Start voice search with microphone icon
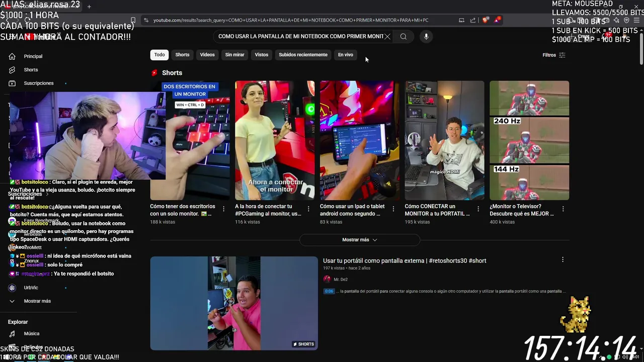 click(426, 36)
